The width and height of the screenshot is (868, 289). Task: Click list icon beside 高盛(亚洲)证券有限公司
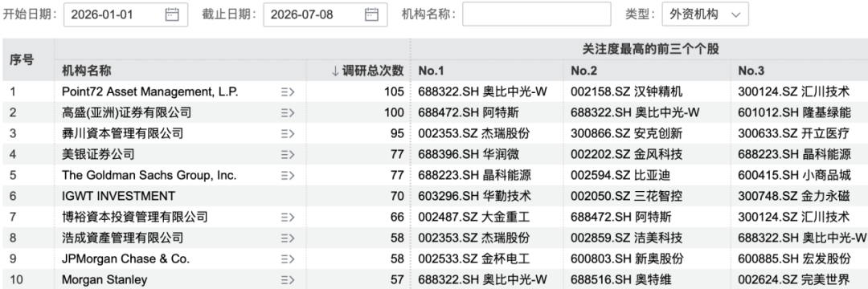pos(287,112)
